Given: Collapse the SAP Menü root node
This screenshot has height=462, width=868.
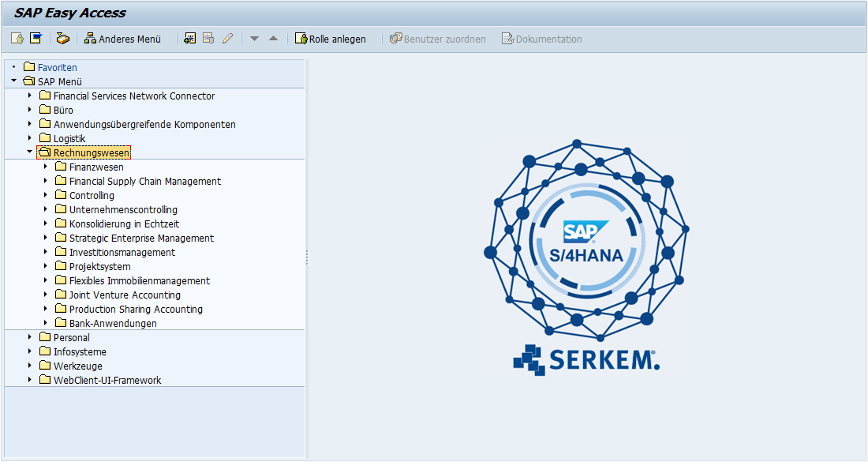Looking at the screenshot, I should coord(13,81).
